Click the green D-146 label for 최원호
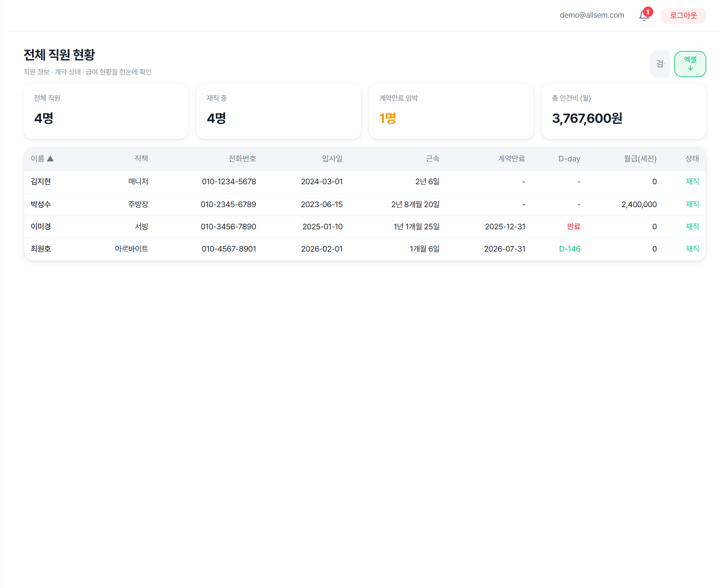This screenshot has width=722, height=588. [569, 249]
